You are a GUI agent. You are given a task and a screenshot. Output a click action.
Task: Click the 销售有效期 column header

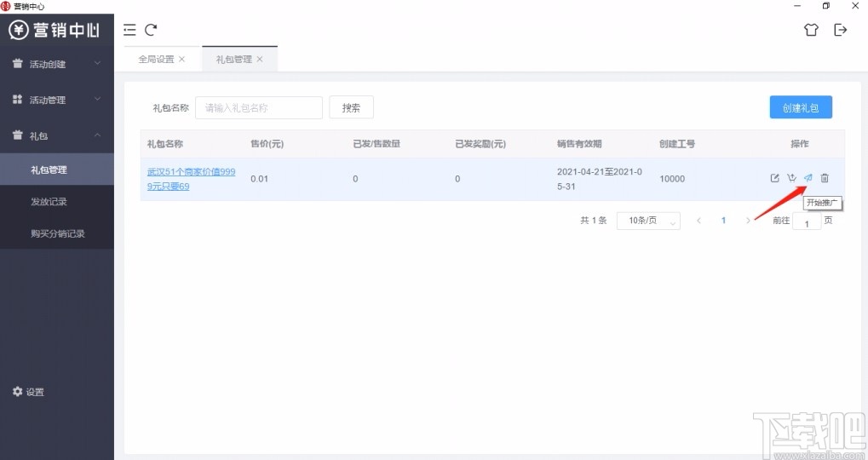579,144
